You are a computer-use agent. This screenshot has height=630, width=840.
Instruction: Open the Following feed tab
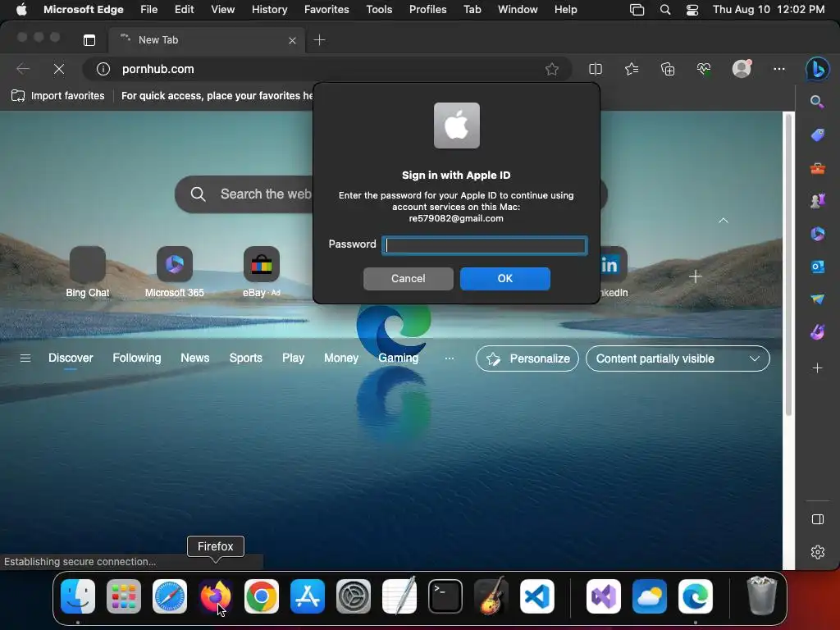[137, 358]
